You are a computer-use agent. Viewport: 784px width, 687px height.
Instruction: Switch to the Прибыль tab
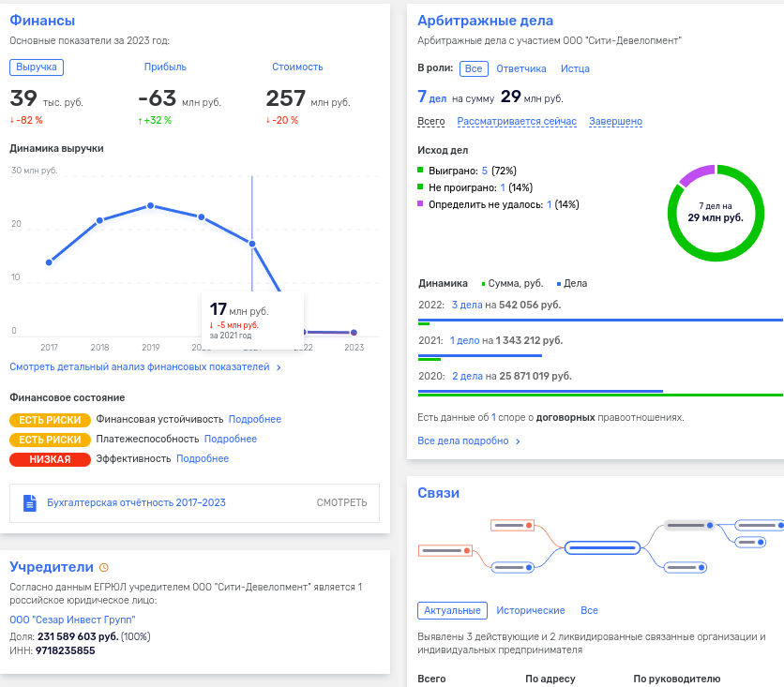pos(165,67)
